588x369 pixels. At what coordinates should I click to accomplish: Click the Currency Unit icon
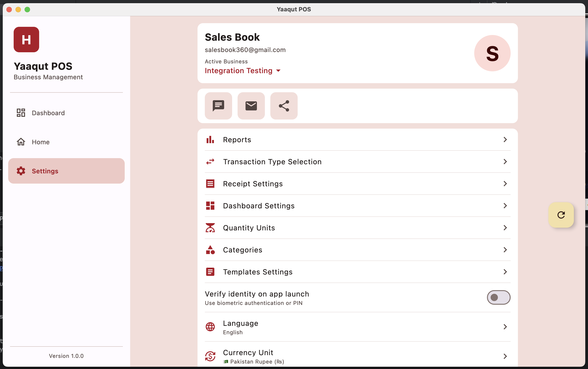[210, 356]
